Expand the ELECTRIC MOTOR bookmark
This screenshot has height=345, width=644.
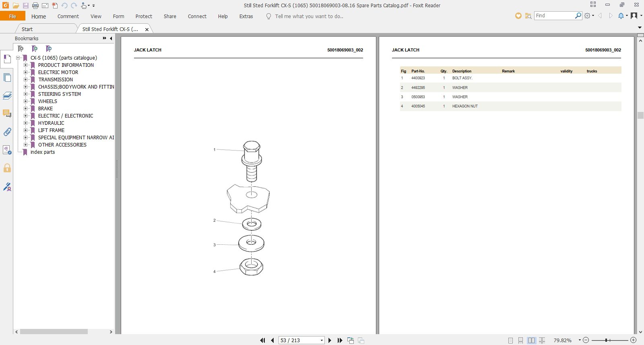click(26, 72)
